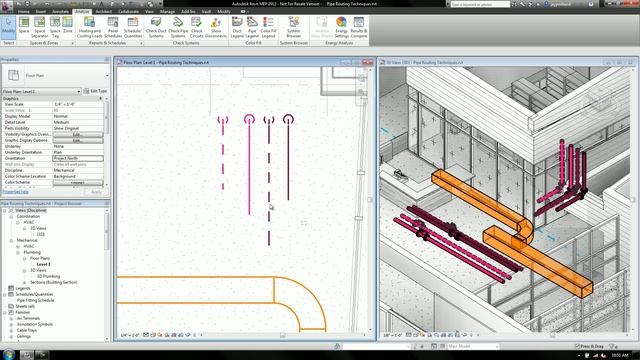Click the Legends icon in Project Browser
The width and height of the screenshot is (640, 360).
click(x=11, y=288)
